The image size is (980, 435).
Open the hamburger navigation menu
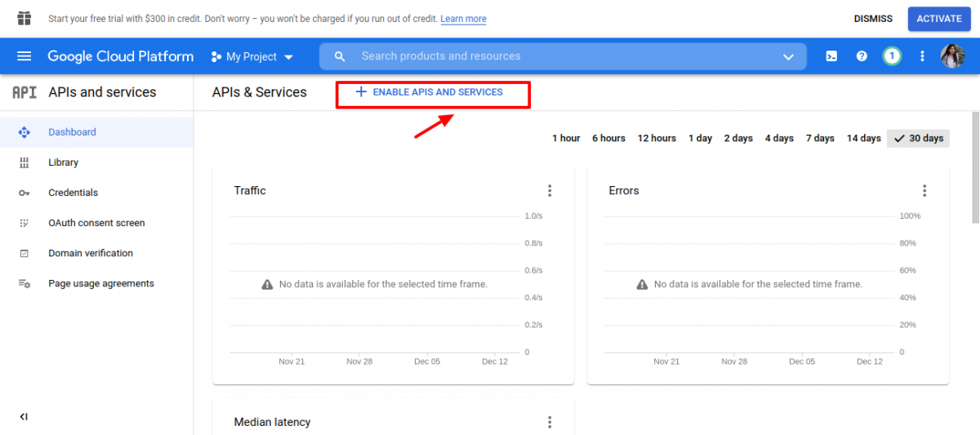tap(24, 56)
